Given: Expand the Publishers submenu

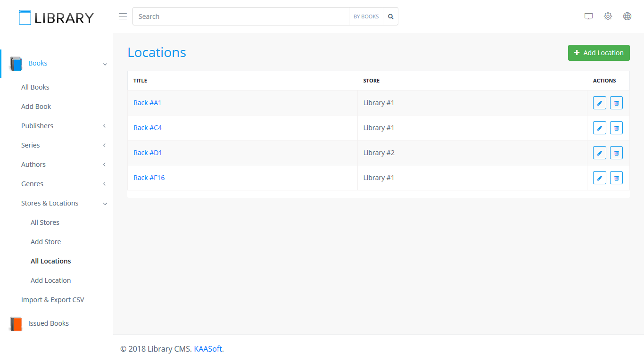Looking at the screenshot, I should [63, 126].
